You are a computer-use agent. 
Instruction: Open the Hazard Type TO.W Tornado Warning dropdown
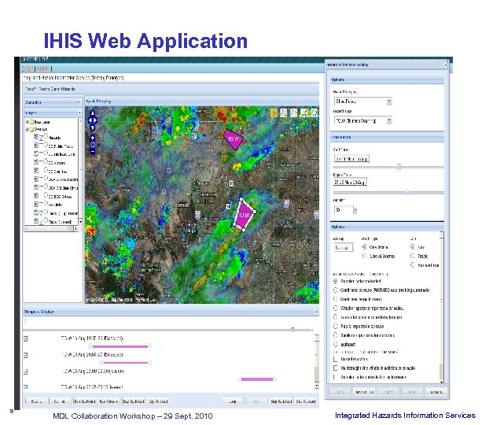coord(389,120)
